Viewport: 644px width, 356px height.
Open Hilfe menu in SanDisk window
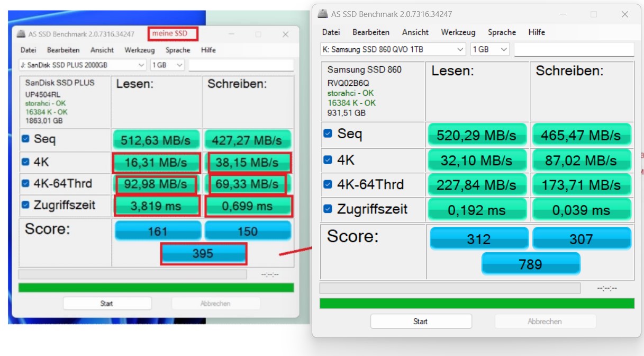(208, 50)
